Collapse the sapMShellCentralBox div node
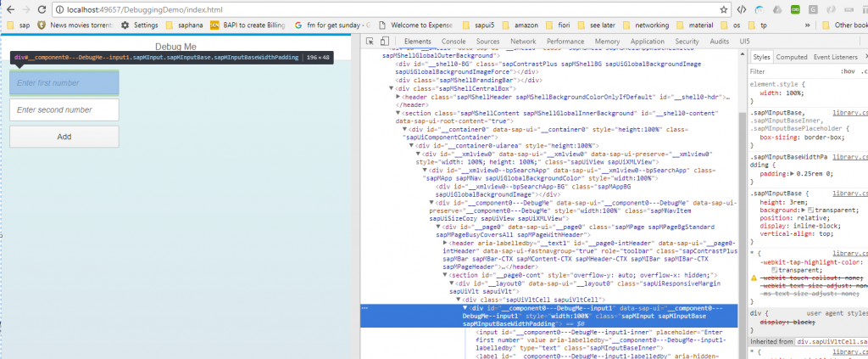Image resolution: width=868 pixels, height=359 pixels. pyautogui.click(x=392, y=88)
